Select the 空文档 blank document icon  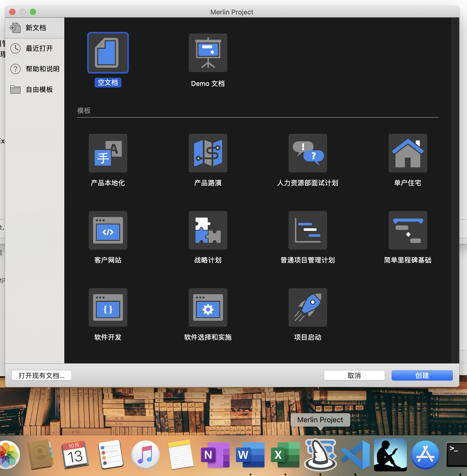click(x=108, y=53)
